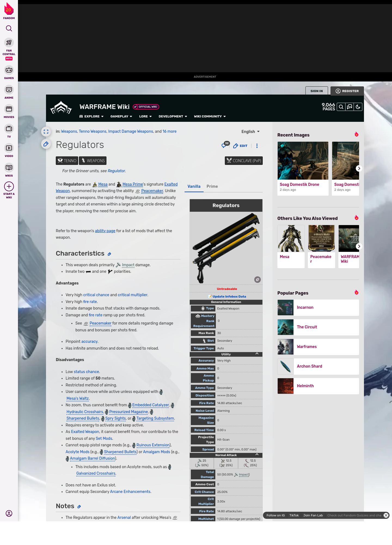The width and height of the screenshot is (392, 545).
Task: Open the Wiki Community dropdown menu
Action: click(x=210, y=116)
